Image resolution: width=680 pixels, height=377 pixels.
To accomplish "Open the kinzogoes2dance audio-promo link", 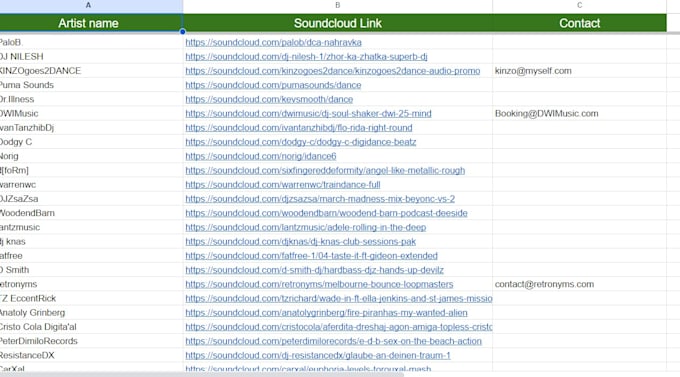I will (x=333, y=71).
